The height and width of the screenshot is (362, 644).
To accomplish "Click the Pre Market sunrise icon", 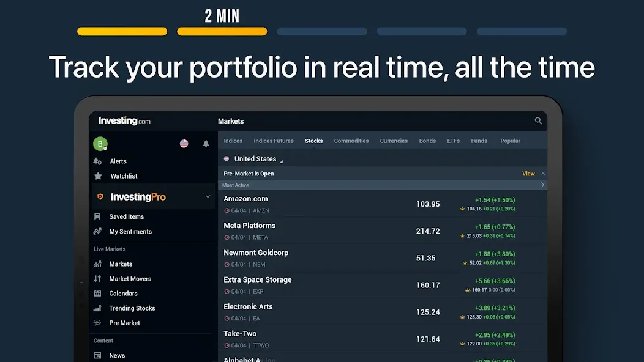I will (97, 323).
